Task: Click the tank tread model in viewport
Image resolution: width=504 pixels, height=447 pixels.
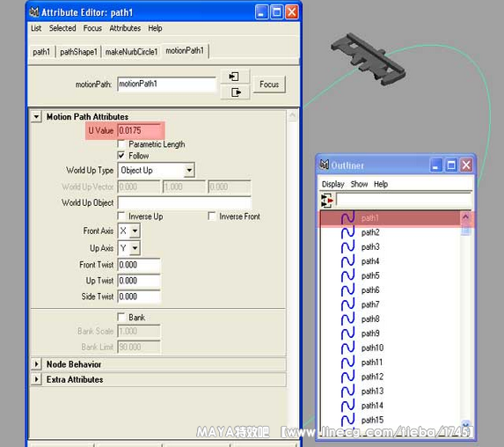Action: click(x=369, y=59)
